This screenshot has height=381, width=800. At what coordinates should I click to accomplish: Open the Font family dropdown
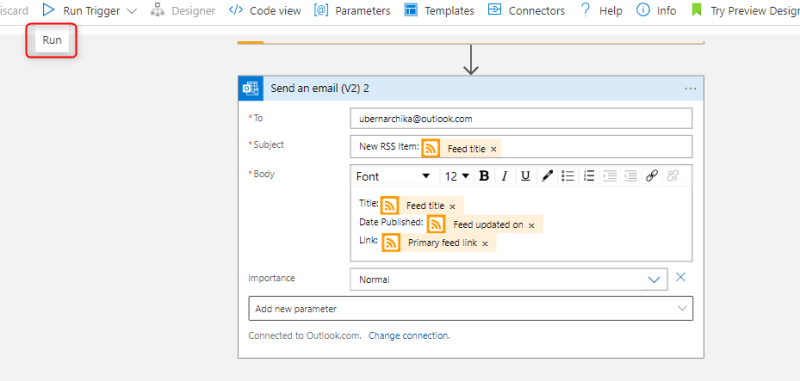tap(393, 176)
